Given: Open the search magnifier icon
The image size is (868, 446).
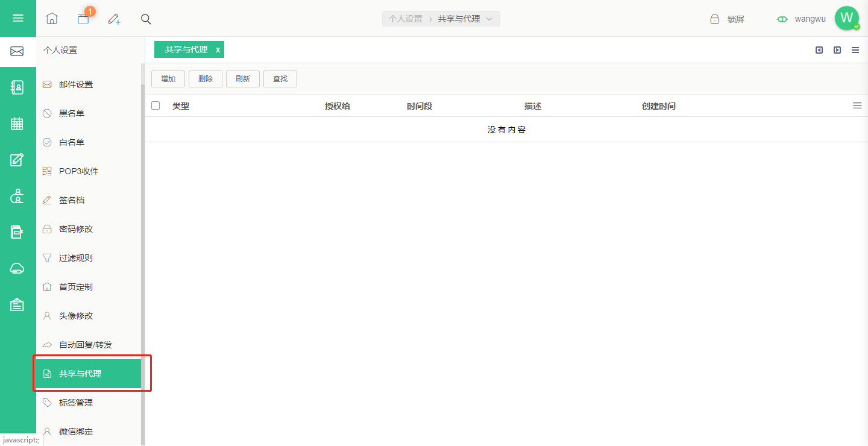Looking at the screenshot, I should [146, 19].
